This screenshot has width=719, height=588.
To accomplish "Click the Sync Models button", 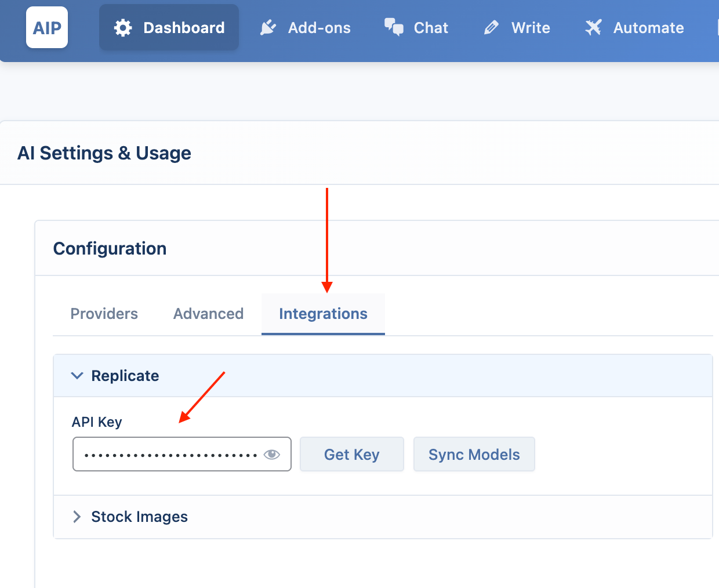I will (474, 454).
